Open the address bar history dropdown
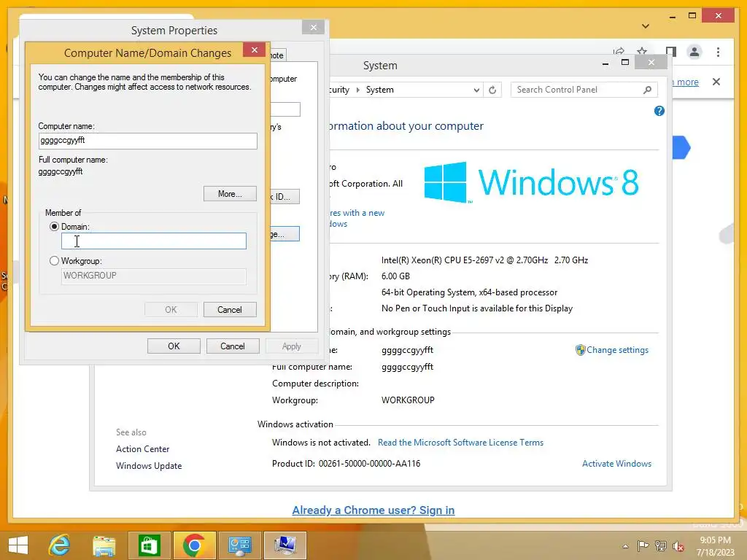This screenshot has height=560, width=747. (x=476, y=90)
